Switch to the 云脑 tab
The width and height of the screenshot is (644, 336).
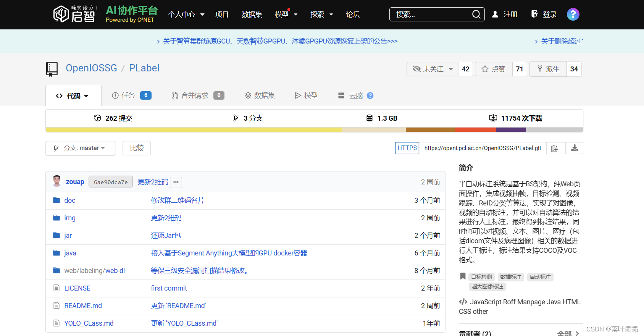(x=350, y=95)
